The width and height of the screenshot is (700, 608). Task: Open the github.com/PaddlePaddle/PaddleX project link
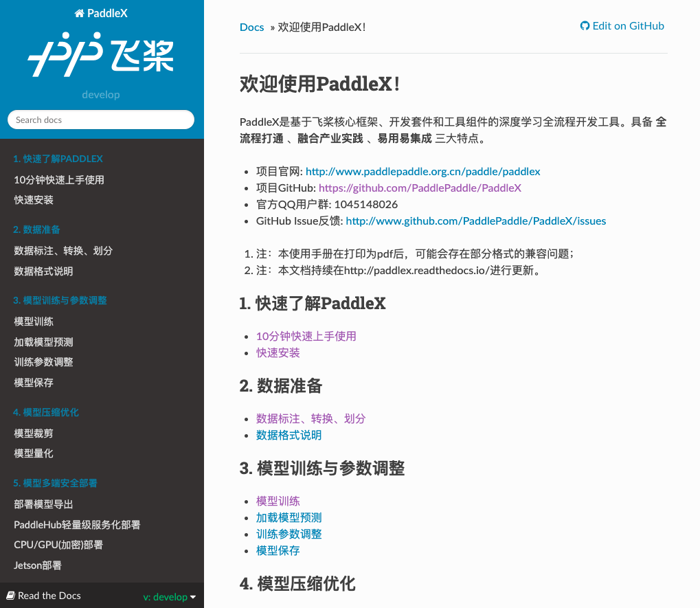coord(420,188)
